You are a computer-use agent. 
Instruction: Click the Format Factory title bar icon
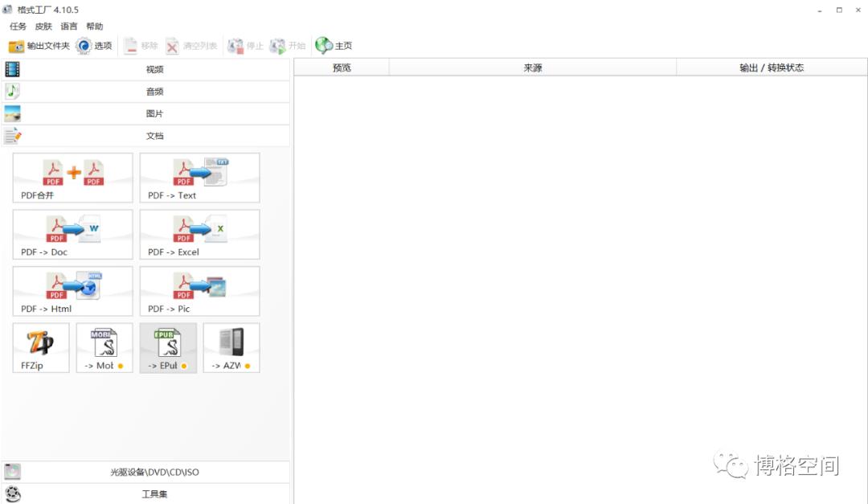point(7,10)
